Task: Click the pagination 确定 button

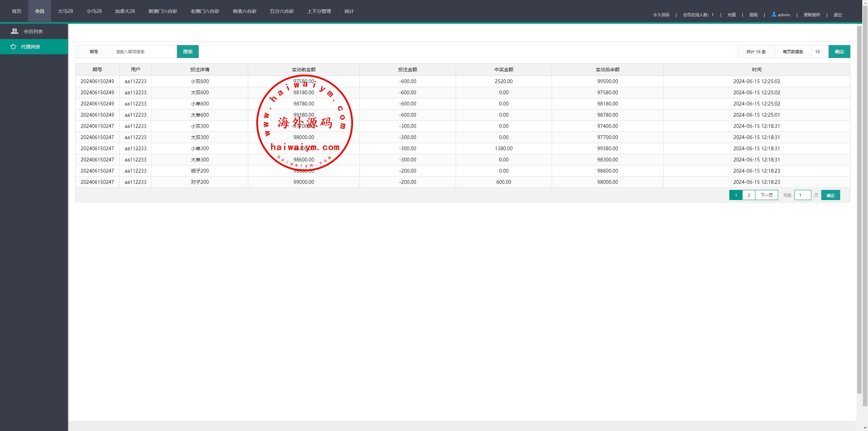Action: (830, 195)
